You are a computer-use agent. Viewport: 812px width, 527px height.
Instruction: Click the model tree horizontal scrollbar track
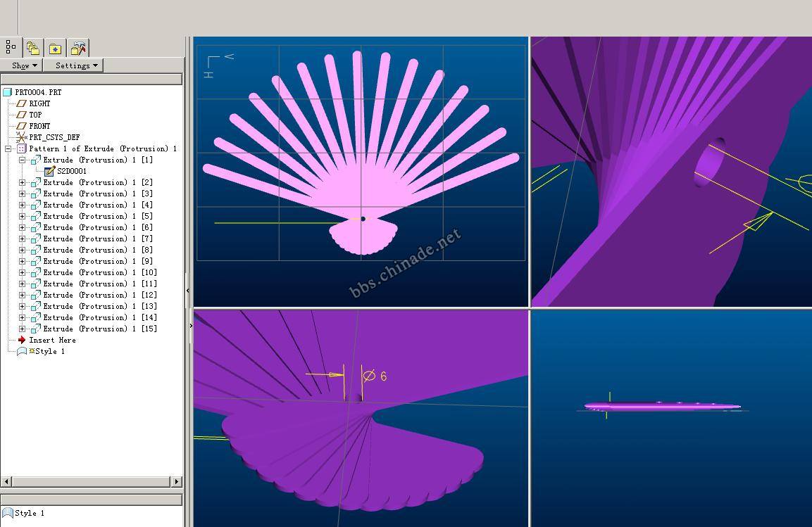point(91,481)
